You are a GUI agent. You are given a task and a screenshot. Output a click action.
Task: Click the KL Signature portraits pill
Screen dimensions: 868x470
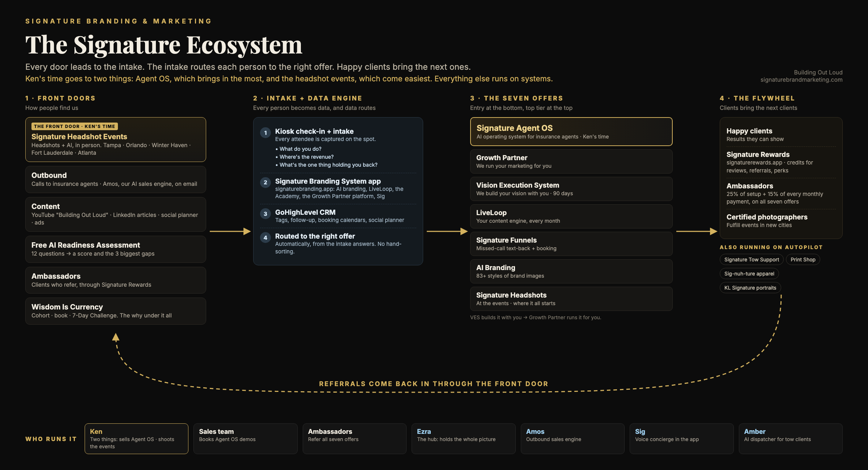(x=750, y=288)
